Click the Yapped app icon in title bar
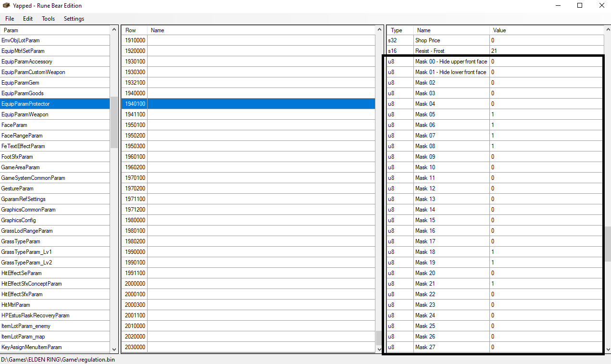Image resolution: width=611 pixels, height=364 pixels. 6,6
